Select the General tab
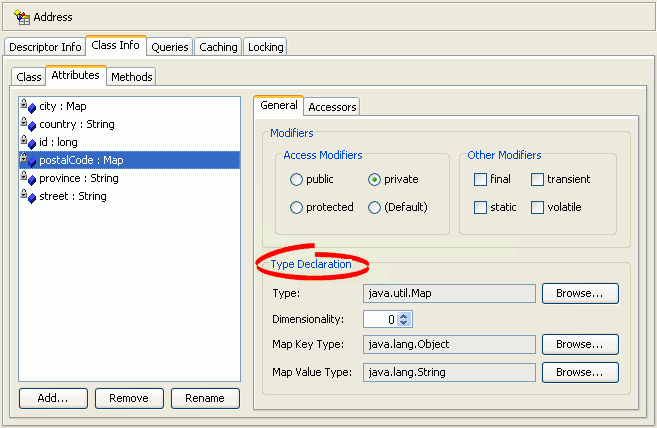This screenshot has width=657, height=428. click(279, 105)
